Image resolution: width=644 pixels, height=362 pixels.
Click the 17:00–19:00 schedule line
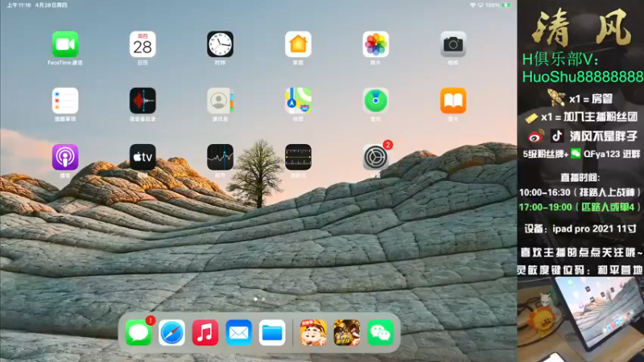[580, 208]
